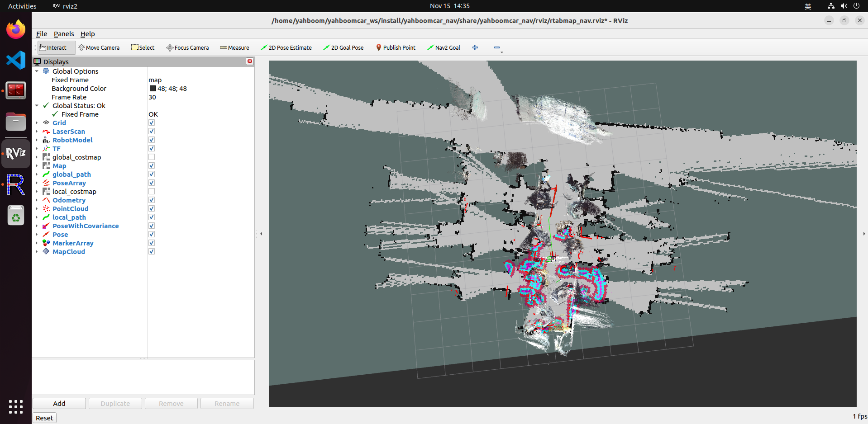
Task: Activate the 2D Goal Pose tool
Action: [343, 47]
